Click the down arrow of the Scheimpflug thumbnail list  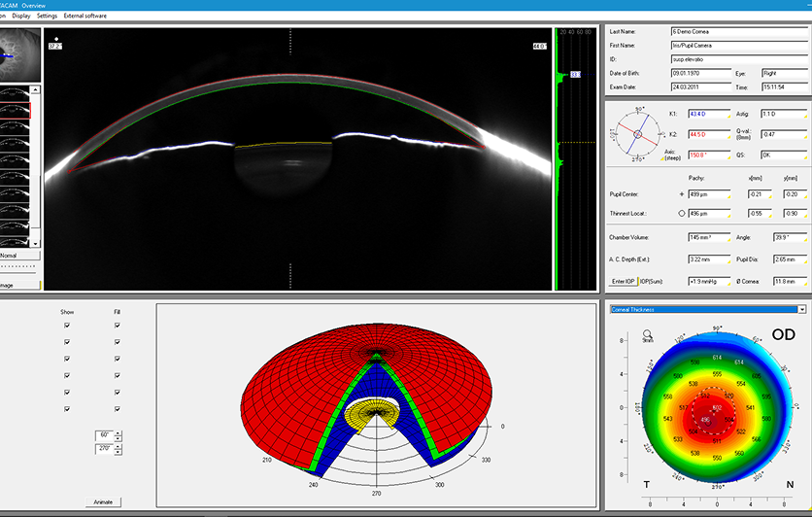click(35, 244)
